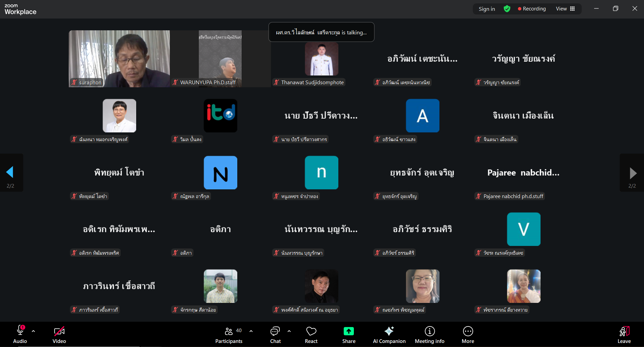Go to previous page of participants
Screen dimensions: 644x347
pos(10,172)
